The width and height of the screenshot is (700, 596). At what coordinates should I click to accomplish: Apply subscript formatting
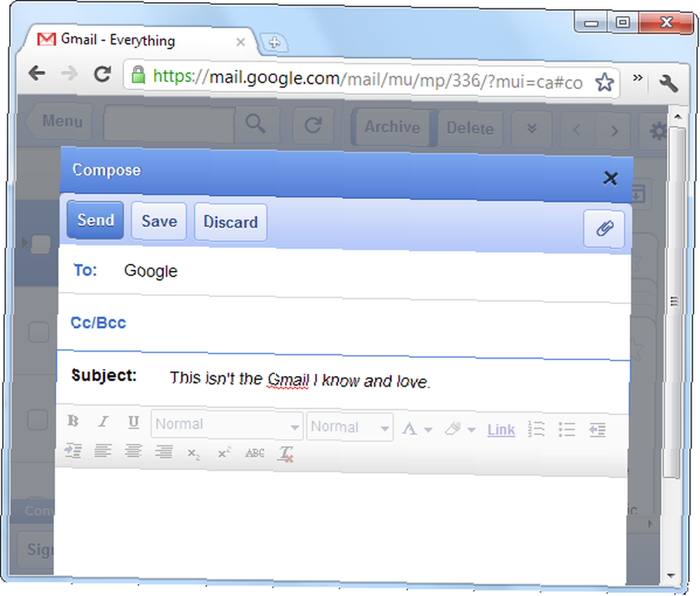194,454
